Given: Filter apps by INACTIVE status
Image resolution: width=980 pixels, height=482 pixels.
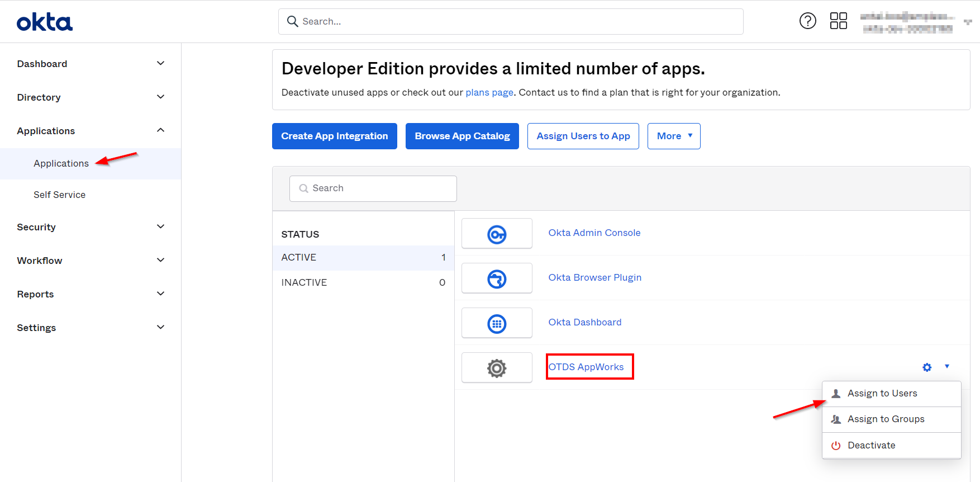Looking at the screenshot, I should [x=363, y=283].
